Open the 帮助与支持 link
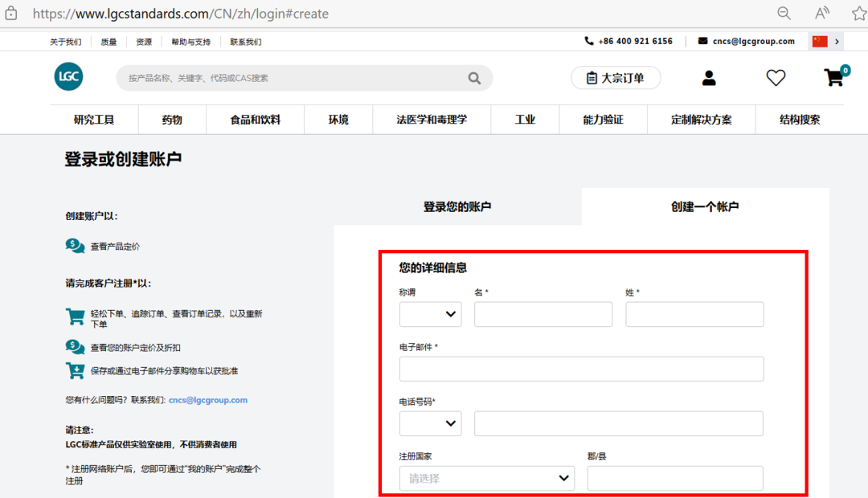This screenshot has width=868, height=498. click(190, 41)
